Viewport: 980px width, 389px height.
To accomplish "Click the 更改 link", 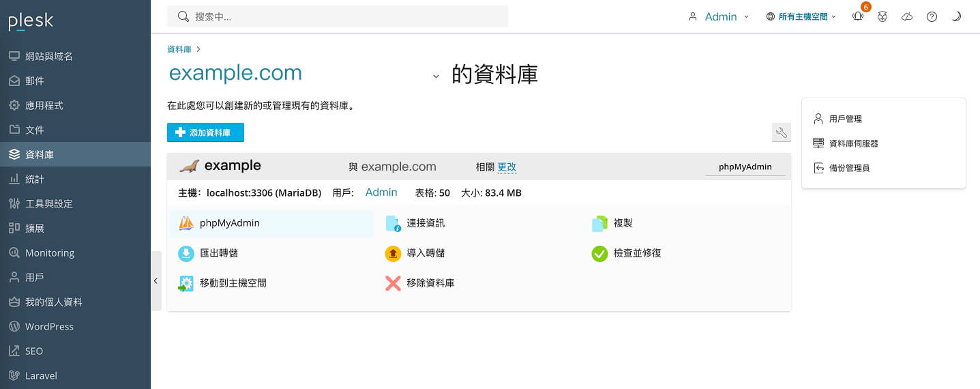I will 507,167.
